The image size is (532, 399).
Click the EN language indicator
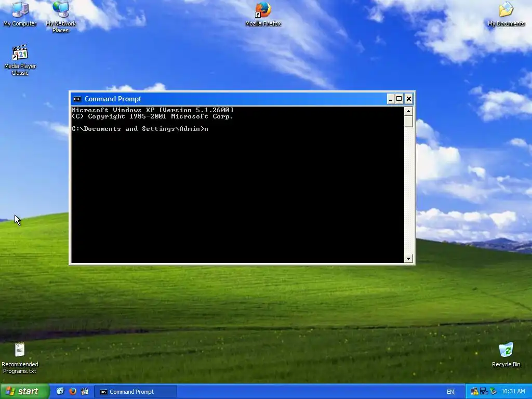[450, 392]
